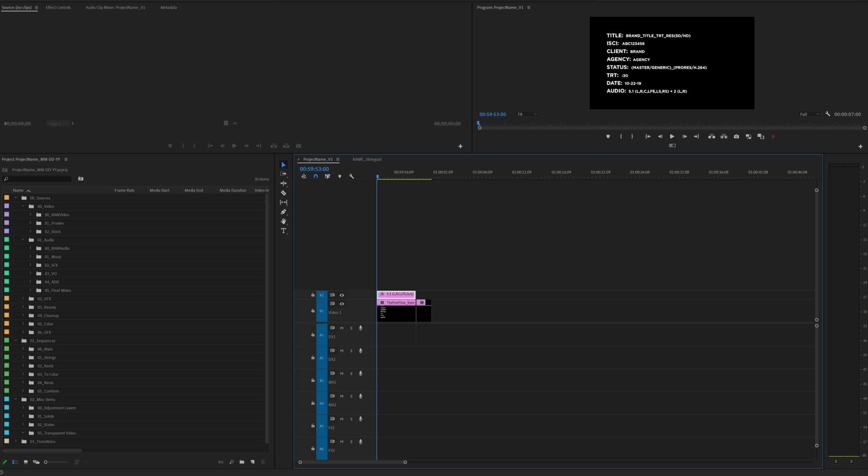Select the Type tool
The height and width of the screenshot is (476, 868).
284,231
